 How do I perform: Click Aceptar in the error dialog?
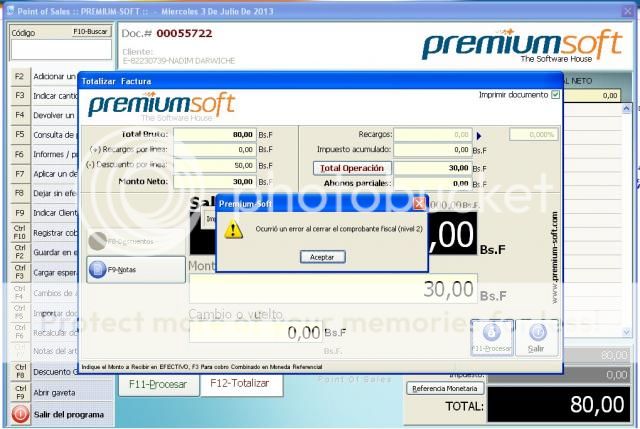tap(322, 257)
